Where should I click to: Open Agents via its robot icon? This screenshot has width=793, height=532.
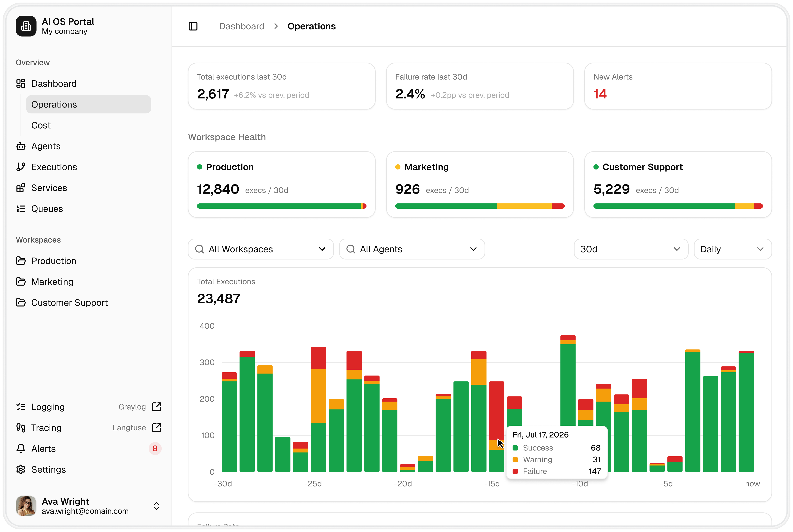[21, 146]
